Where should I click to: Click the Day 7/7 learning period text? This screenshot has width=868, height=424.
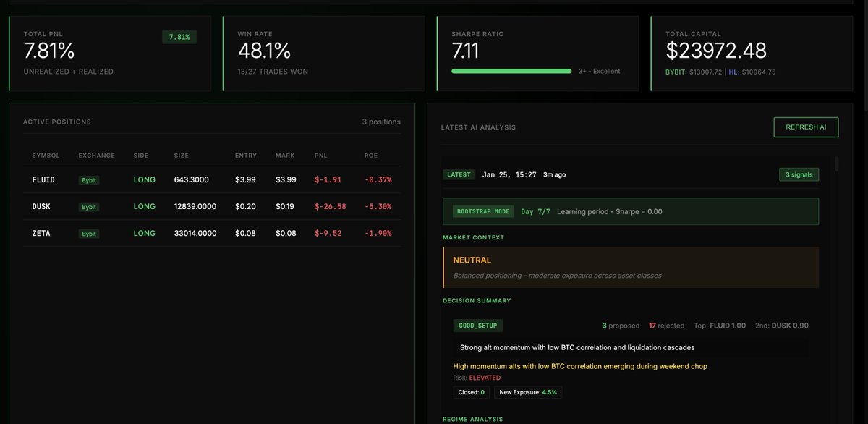(x=536, y=211)
